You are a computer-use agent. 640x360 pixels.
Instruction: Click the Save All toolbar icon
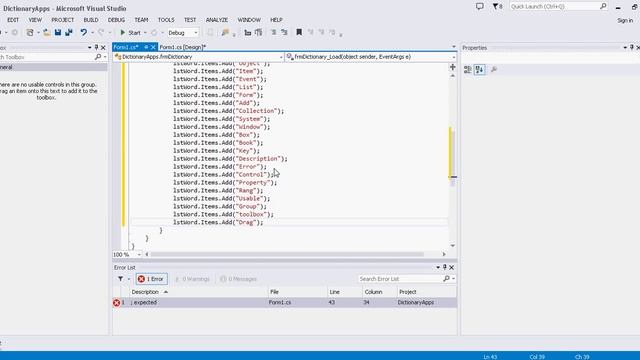point(69,32)
